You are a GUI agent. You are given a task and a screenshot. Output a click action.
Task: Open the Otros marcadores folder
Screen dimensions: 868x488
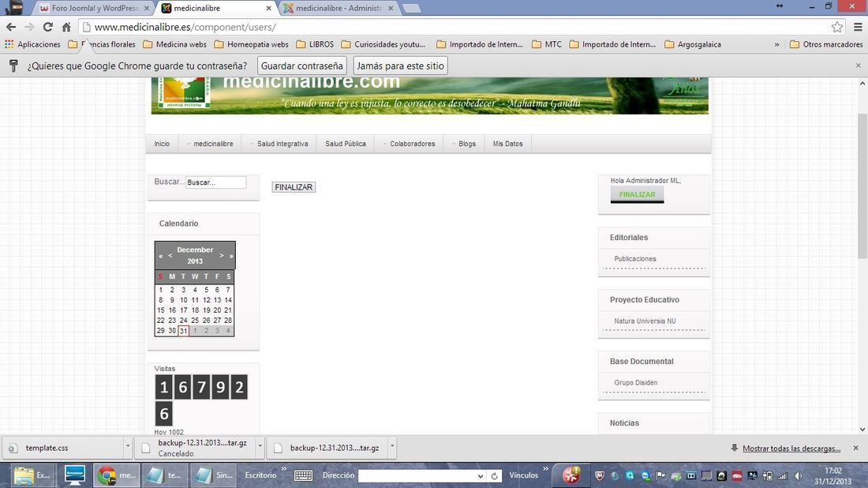(x=826, y=44)
